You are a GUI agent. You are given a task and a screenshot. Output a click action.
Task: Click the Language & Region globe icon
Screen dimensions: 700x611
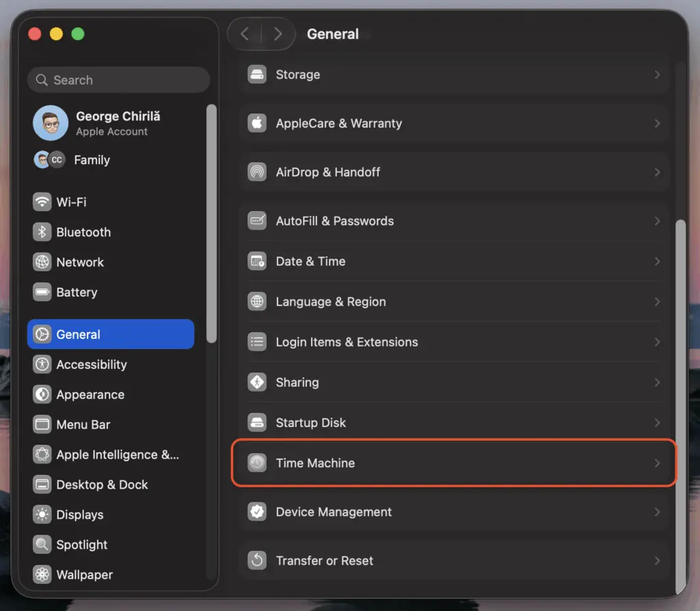[257, 302]
